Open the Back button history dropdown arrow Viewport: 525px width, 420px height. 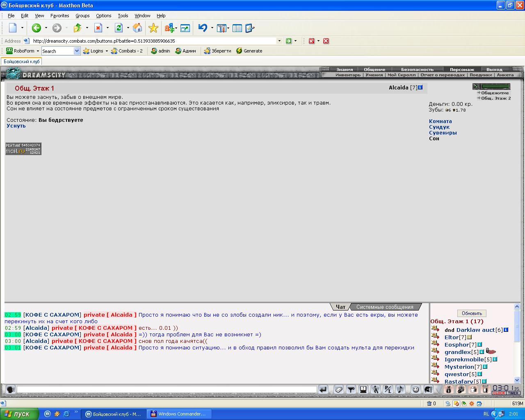click(46, 28)
